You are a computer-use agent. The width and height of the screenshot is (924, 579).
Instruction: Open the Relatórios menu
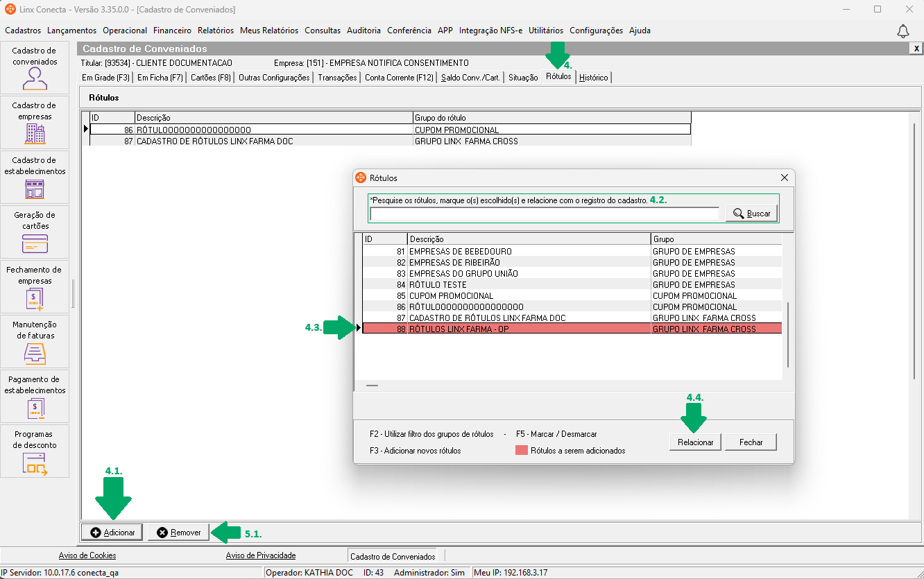216,31
